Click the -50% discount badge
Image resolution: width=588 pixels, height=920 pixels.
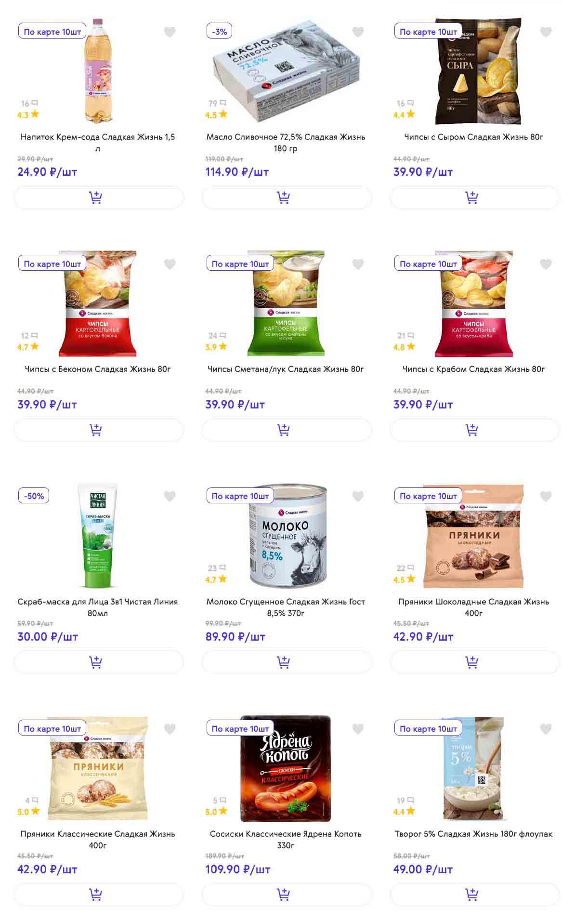(x=34, y=496)
